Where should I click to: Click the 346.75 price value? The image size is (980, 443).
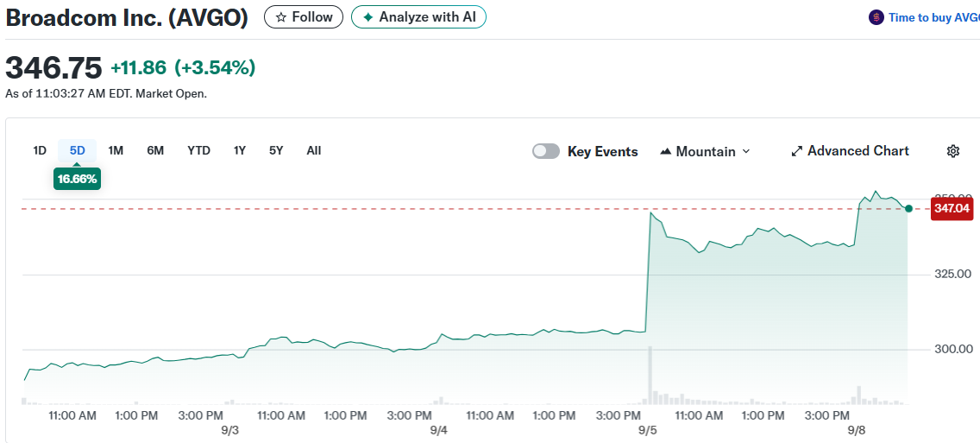tap(53, 67)
